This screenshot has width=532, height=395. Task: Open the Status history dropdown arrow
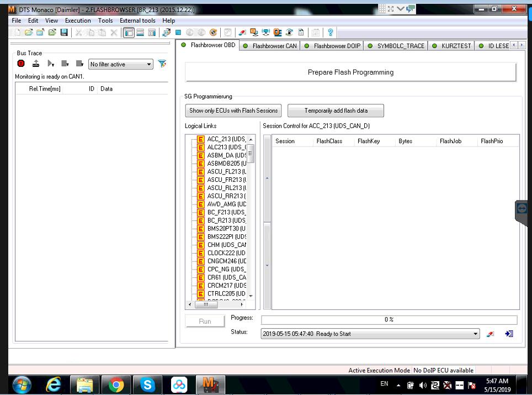coord(475,334)
